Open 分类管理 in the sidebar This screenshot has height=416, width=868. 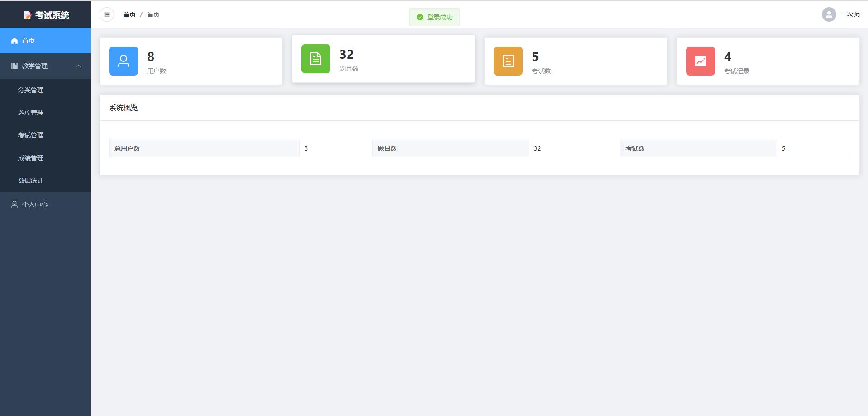pos(31,90)
